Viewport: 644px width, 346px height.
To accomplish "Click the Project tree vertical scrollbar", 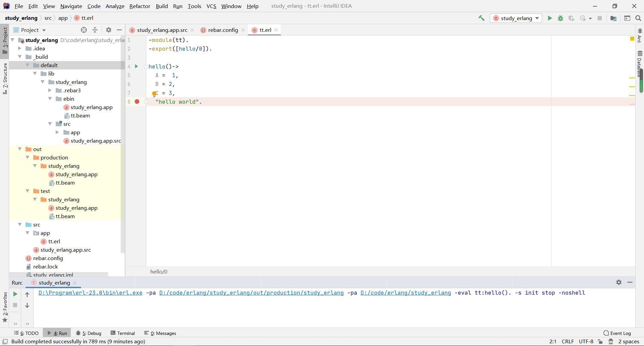I will pyautogui.click(x=122, y=144).
